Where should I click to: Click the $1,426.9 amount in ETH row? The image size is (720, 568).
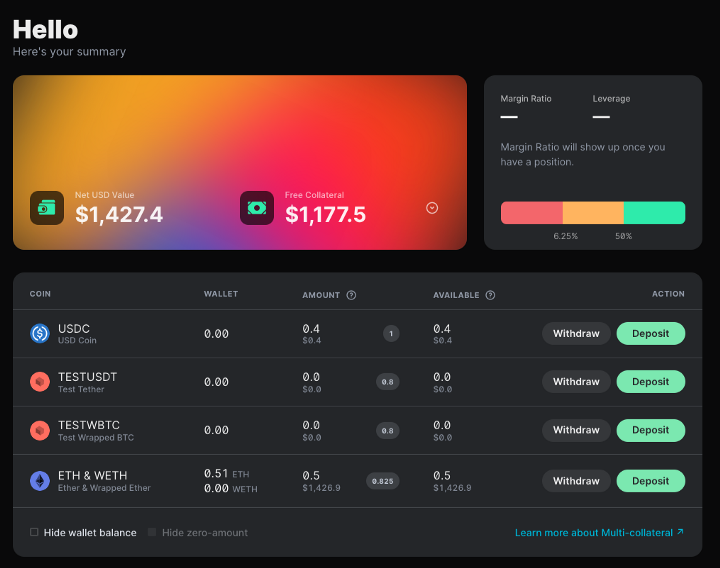tap(321, 488)
